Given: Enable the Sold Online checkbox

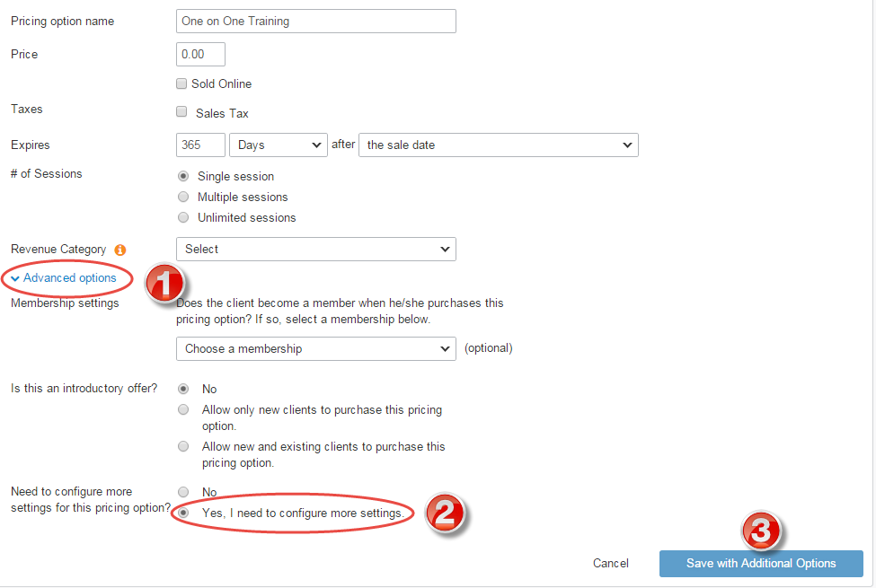Looking at the screenshot, I should (181, 83).
